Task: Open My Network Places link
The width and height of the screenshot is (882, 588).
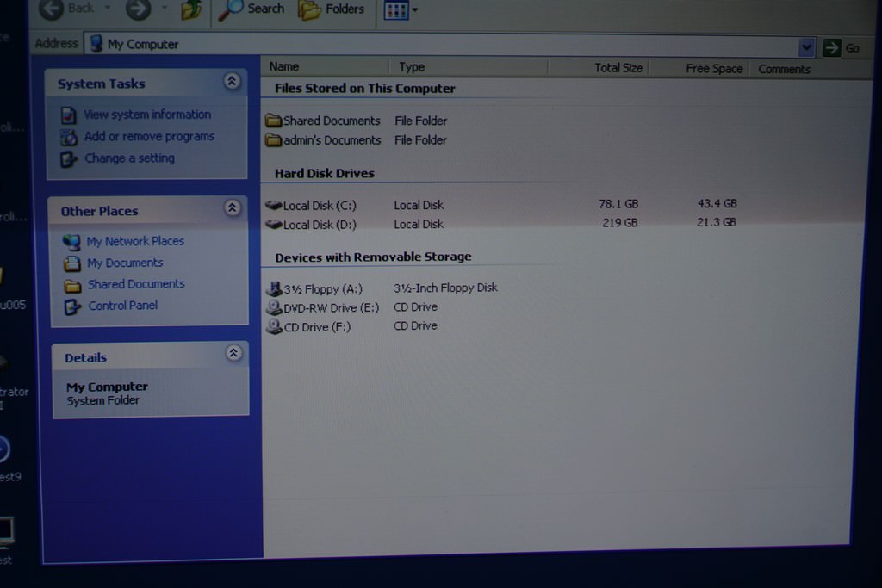Action: [135, 241]
